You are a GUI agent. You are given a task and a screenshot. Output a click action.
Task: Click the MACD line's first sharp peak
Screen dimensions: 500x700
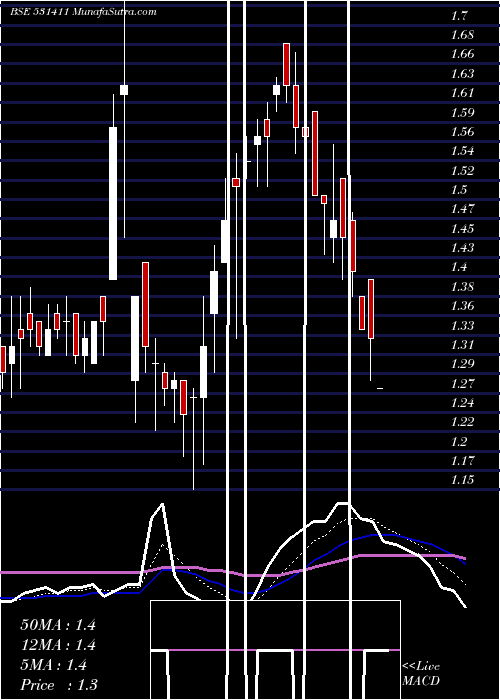162,504
